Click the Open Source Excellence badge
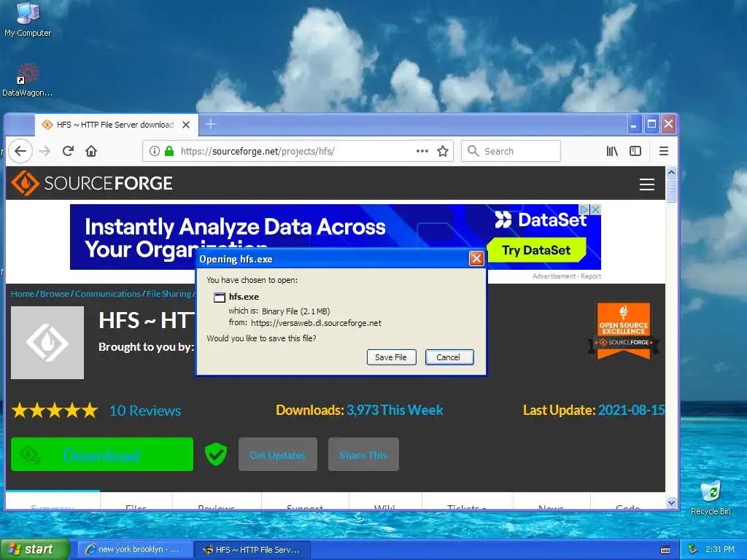Screen dimensions: 747x560 [624, 330]
